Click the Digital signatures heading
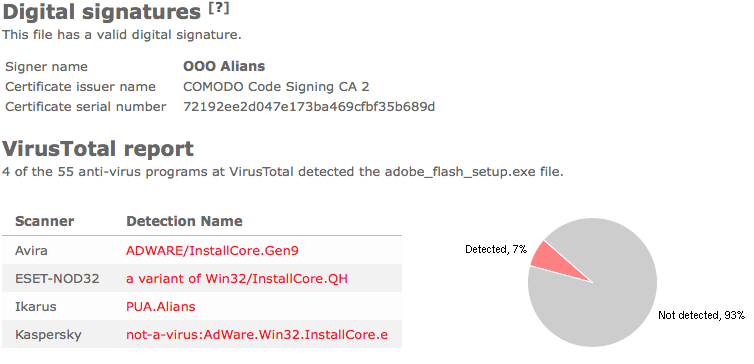Viewport: 754px width, 364px height. pos(101,12)
